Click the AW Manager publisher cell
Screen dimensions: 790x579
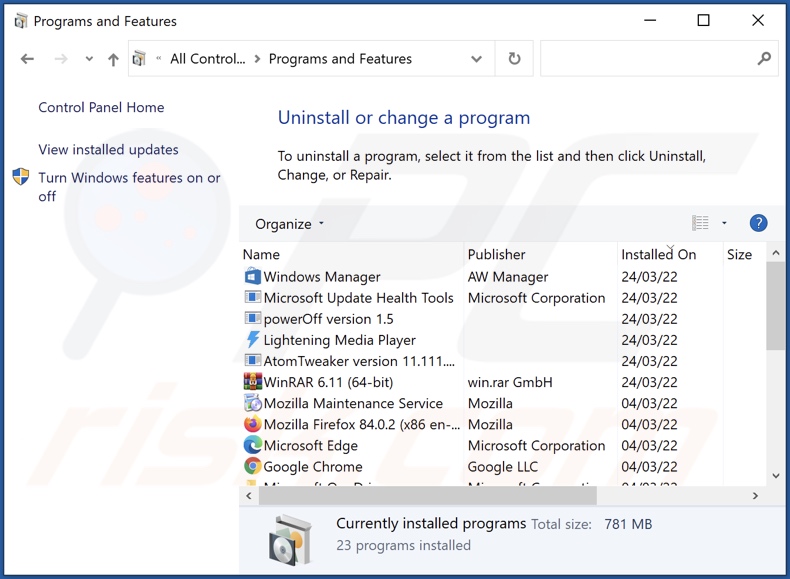[508, 277]
